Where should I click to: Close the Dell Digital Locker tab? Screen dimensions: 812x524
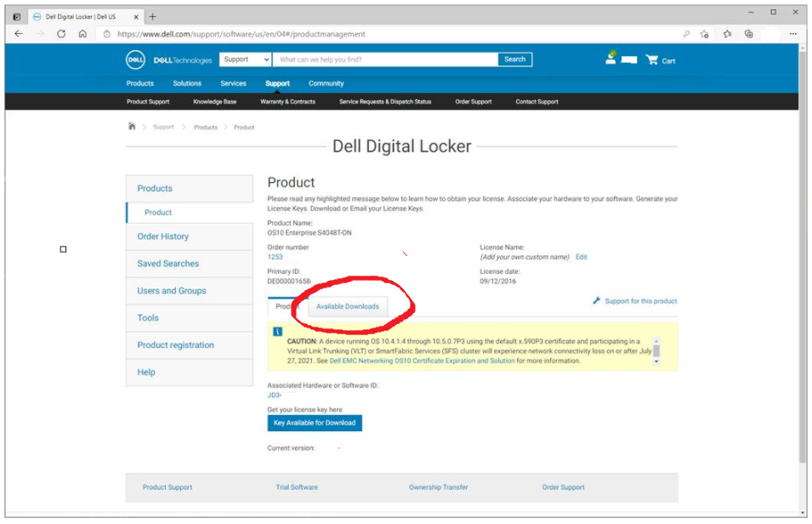(x=136, y=16)
